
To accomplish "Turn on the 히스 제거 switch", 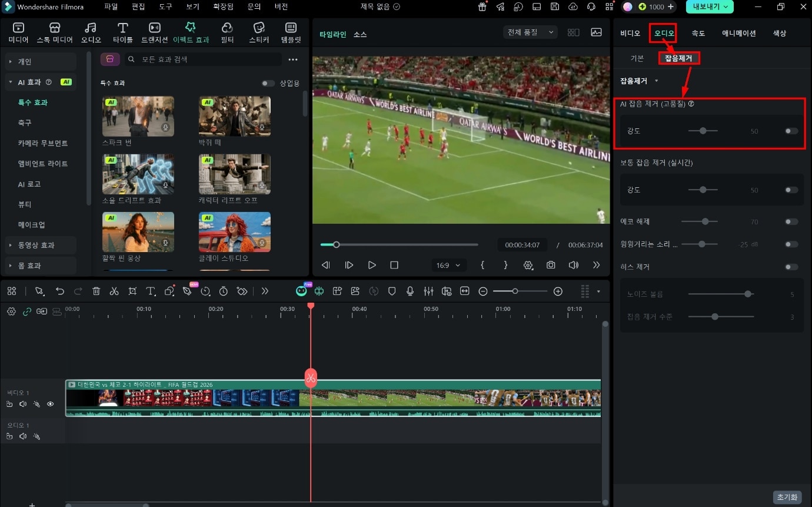I will click(791, 267).
